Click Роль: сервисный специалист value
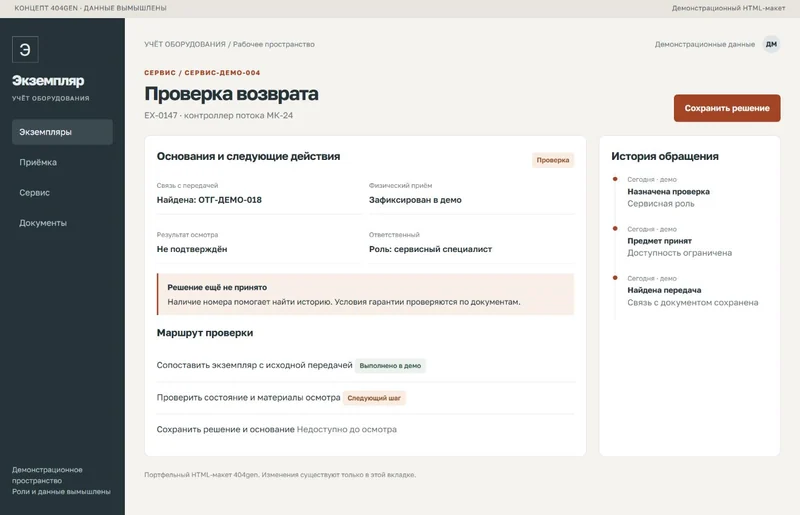This screenshot has width=800, height=515. point(430,249)
